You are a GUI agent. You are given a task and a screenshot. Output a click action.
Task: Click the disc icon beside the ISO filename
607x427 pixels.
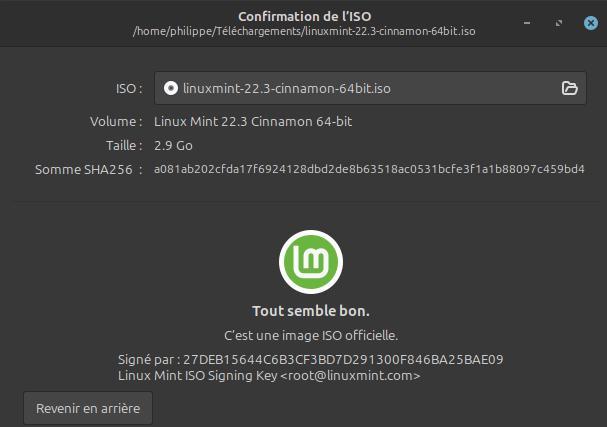[x=171, y=88]
